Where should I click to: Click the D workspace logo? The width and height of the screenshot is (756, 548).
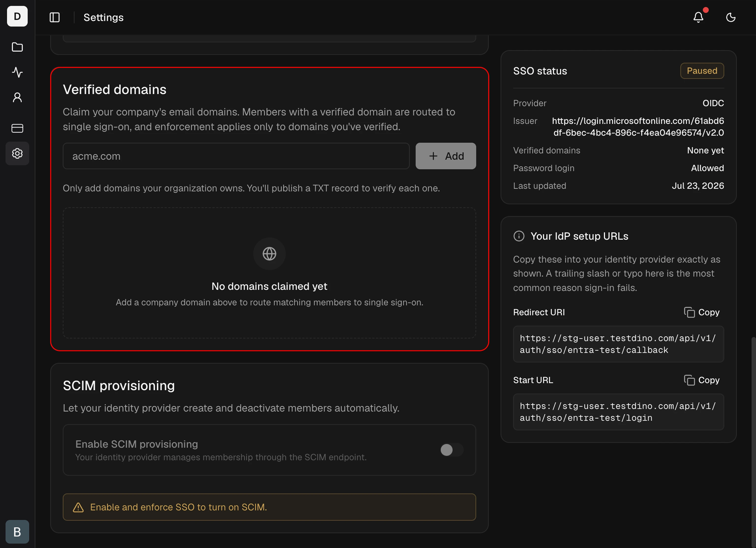(17, 16)
